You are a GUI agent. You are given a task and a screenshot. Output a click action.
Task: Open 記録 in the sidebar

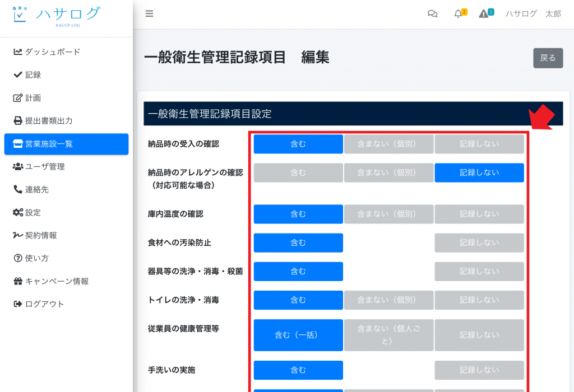pyautogui.click(x=33, y=74)
